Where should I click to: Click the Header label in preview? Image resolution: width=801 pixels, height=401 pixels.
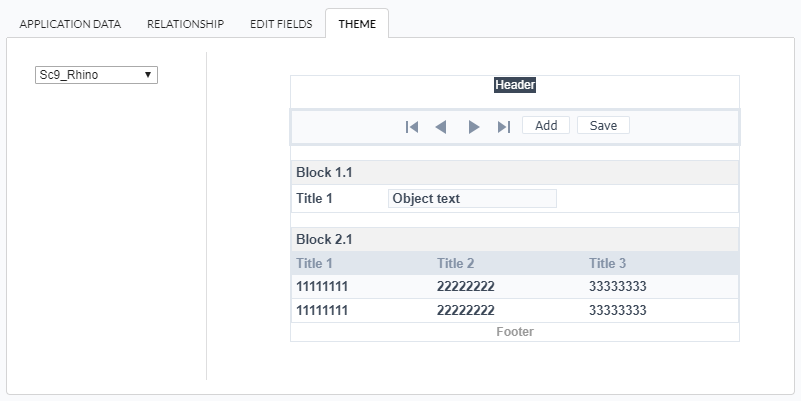click(x=515, y=86)
